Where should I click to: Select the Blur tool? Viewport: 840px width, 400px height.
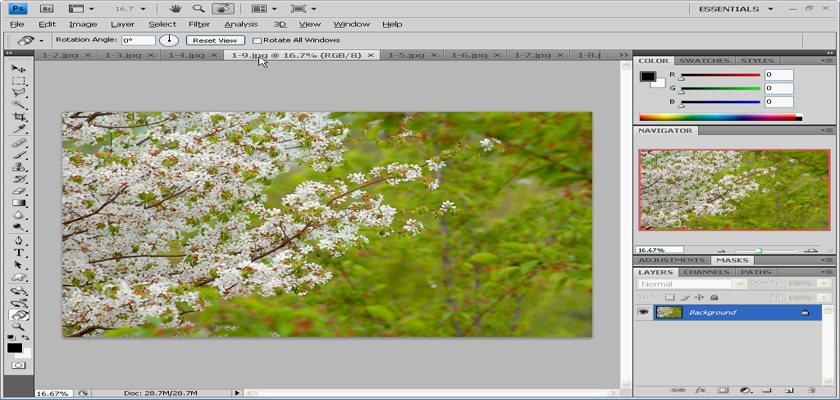[x=19, y=215]
